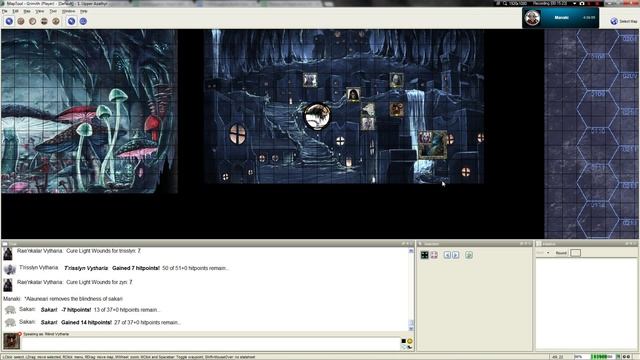Click the select all tokens icon in Selection panel
This screenshot has height=360, width=640.
tap(424, 255)
